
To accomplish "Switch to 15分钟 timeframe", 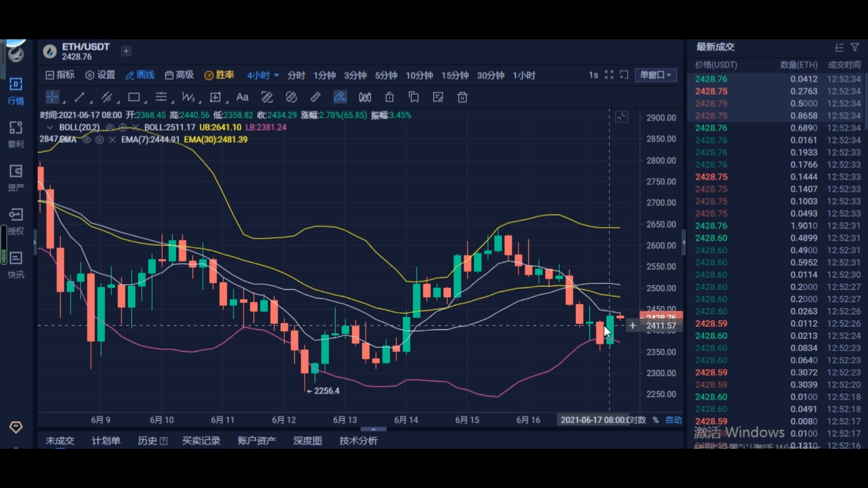I will click(x=455, y=75).
